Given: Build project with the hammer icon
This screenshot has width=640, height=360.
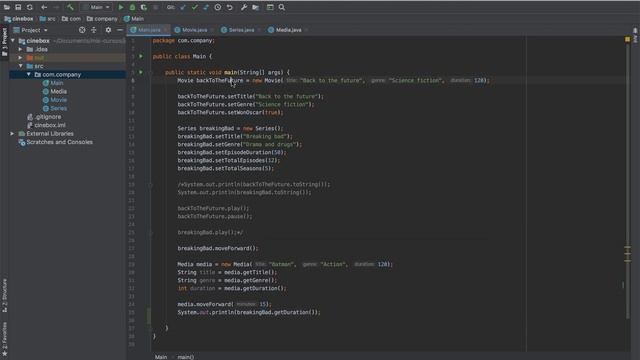Looking at the screenshot, I should 71,7.
